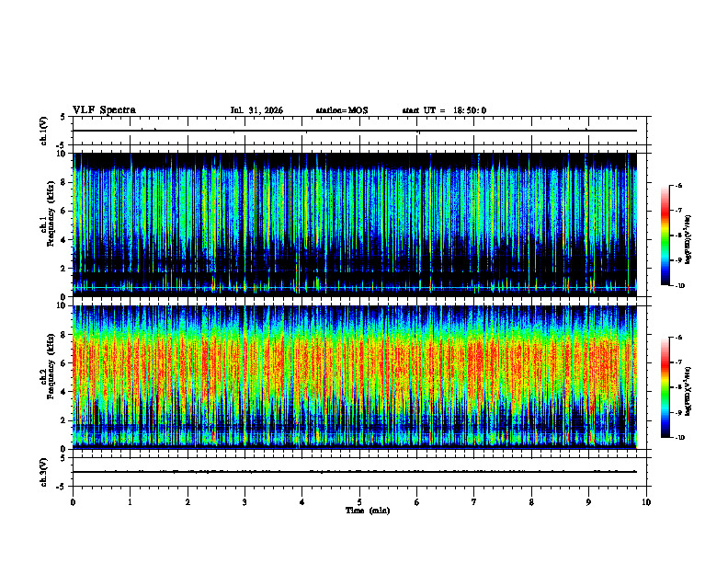Click the ch.3(V) waveform axis label

[x=44, y=473]
